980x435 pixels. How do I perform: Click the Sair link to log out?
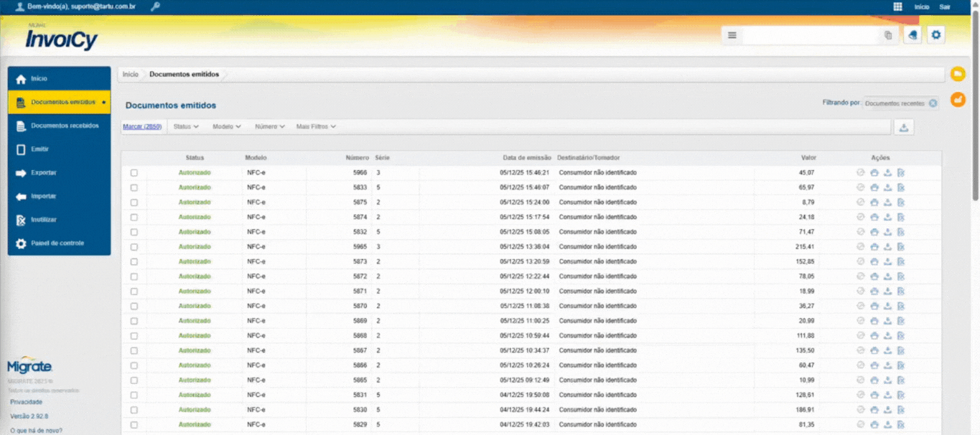pos(945,6)
